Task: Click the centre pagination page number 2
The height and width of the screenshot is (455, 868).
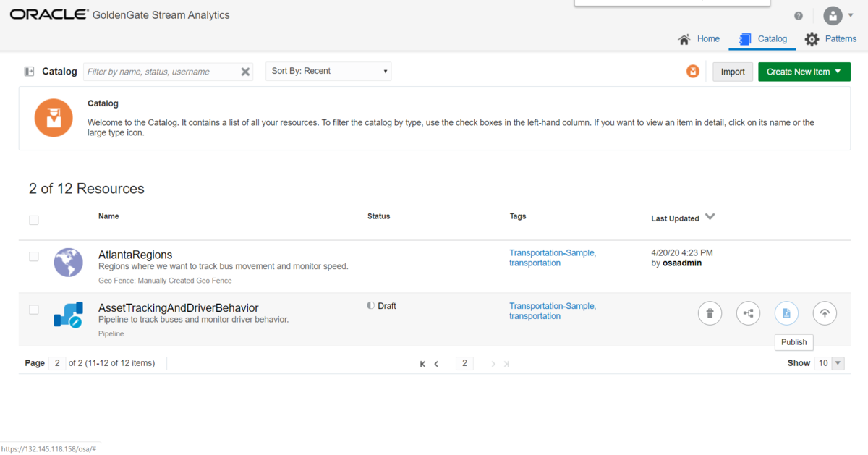Action: coord(464,363)
